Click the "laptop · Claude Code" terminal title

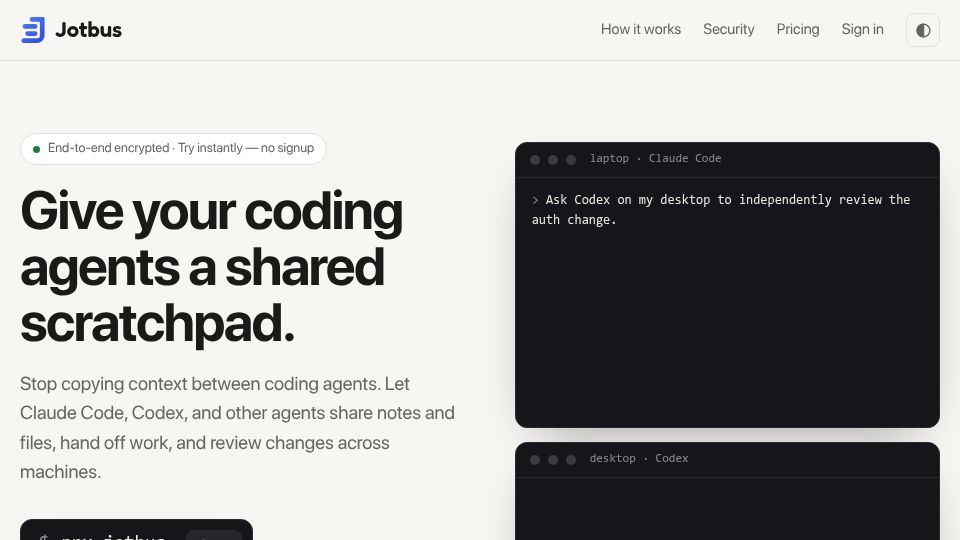(x=655, y=158)
